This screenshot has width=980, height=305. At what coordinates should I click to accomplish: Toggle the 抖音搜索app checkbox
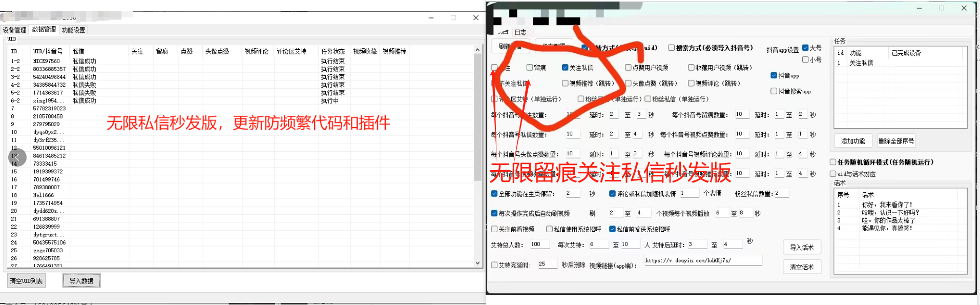click(x=774, y=91)
